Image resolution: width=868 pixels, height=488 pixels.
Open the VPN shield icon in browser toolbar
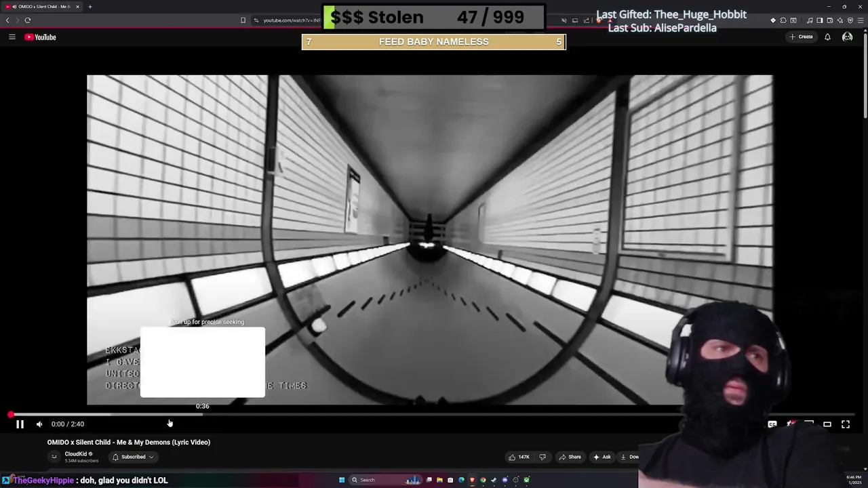pyautogui.click(x=850, y=20)
